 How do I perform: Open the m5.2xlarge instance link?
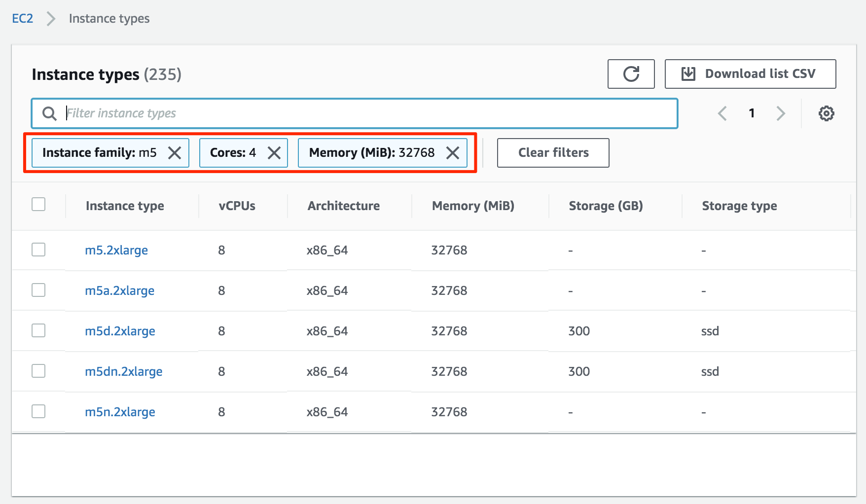tap(116, 251)
